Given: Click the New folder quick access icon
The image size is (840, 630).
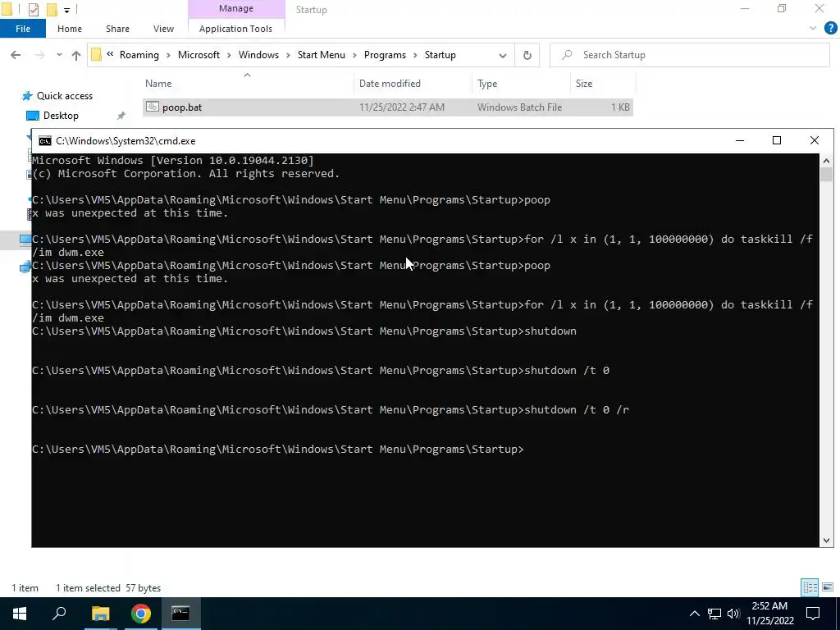Looking at the screenshot, I should 52,10.
